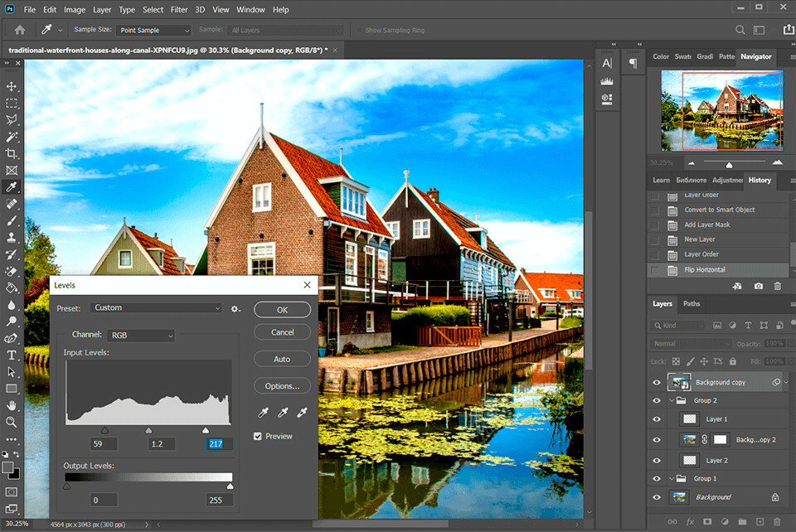Switch to the Paths tab
Image resolution: width=796 pixels, height=532 pixels.
(x=692, y=304)
